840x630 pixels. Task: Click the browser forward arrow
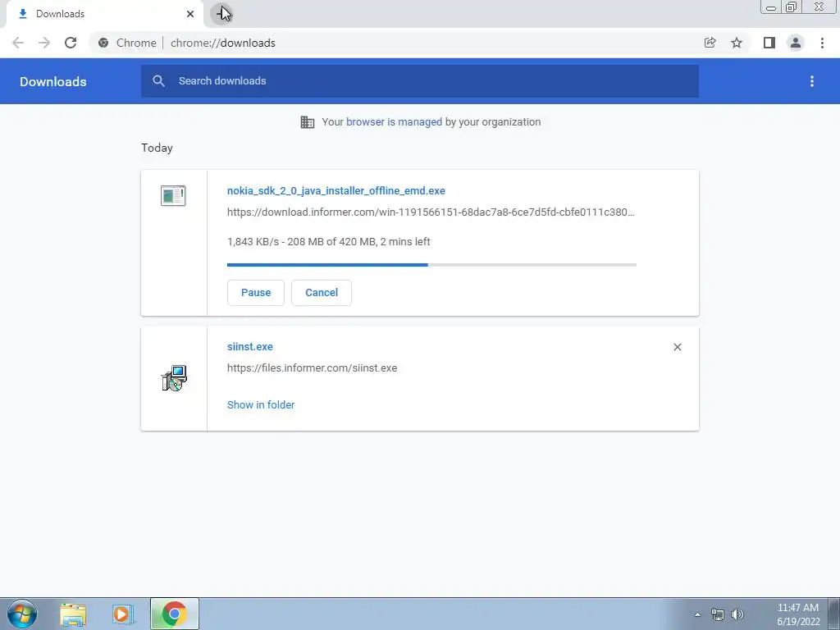pos(44,43)
